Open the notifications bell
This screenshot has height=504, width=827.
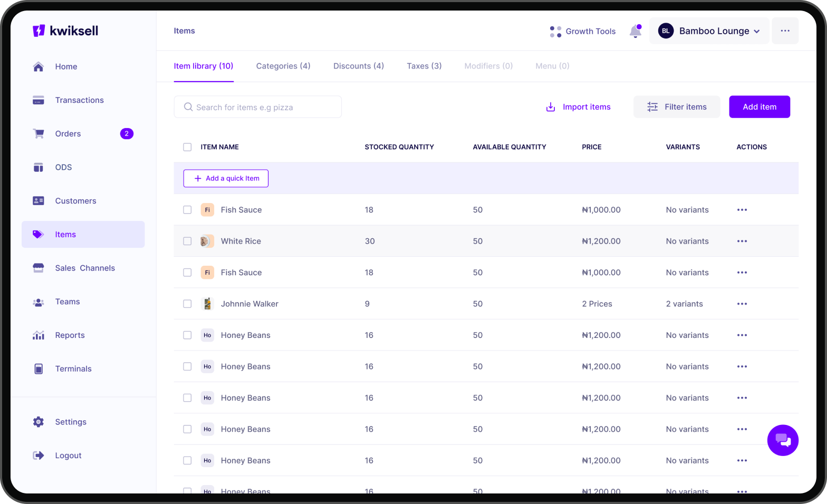point(635,32)
